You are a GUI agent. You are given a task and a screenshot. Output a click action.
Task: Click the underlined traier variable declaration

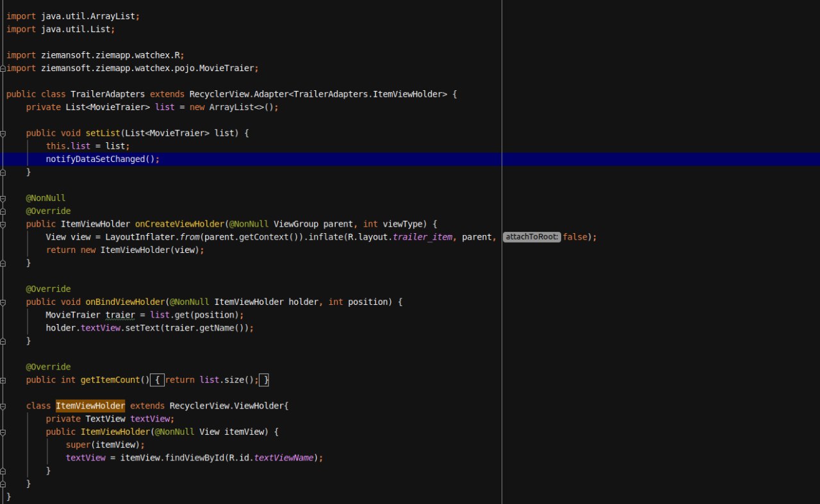(120, 315)
